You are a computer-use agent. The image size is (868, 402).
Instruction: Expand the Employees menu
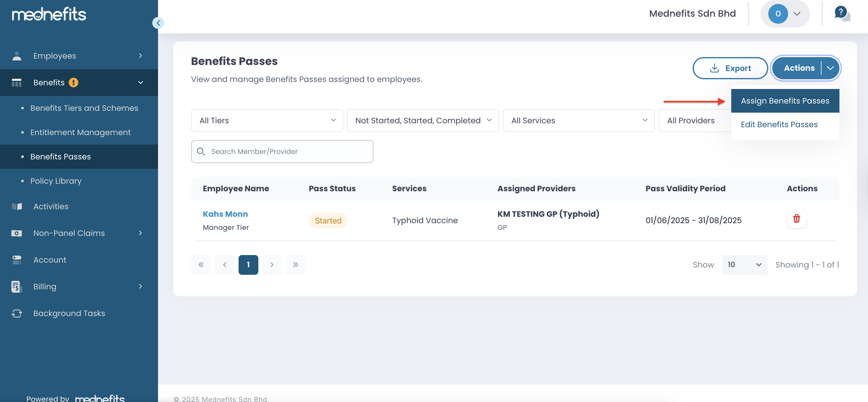[140, 56]
